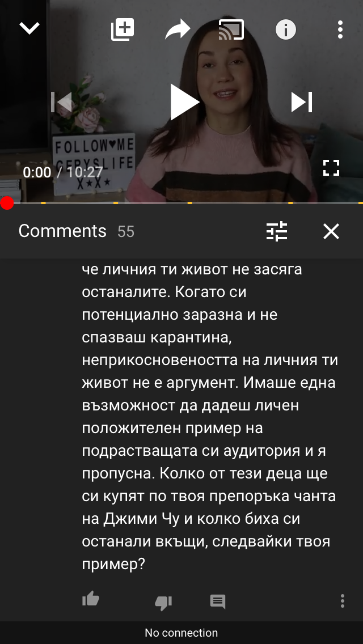The width and height of the screenshot is (363, 644).
Task: Share the video using the arrow icon
Action: 177,29
